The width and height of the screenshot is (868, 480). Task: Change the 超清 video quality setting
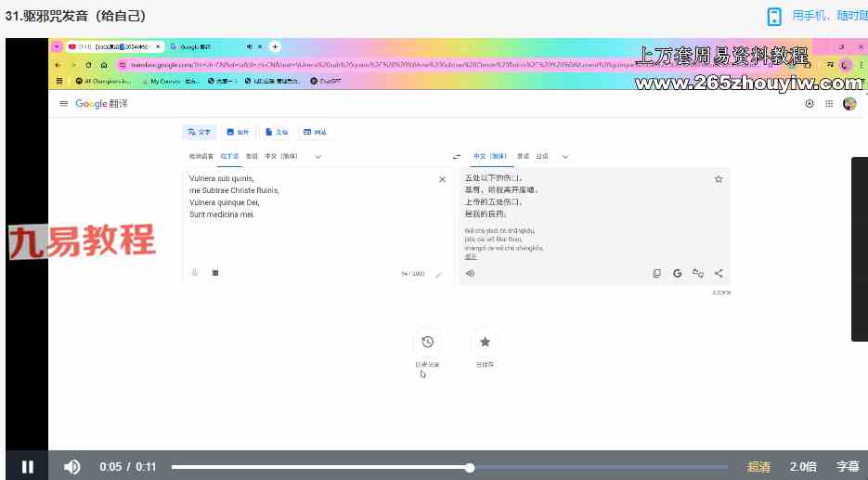tap(758, 467)
